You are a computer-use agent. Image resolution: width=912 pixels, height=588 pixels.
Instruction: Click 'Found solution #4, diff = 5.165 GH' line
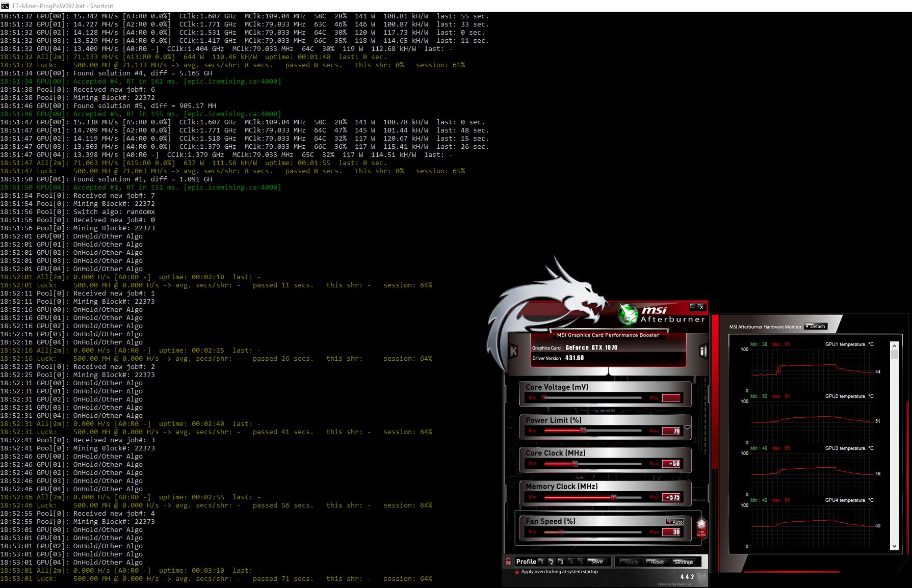point(106,73)
